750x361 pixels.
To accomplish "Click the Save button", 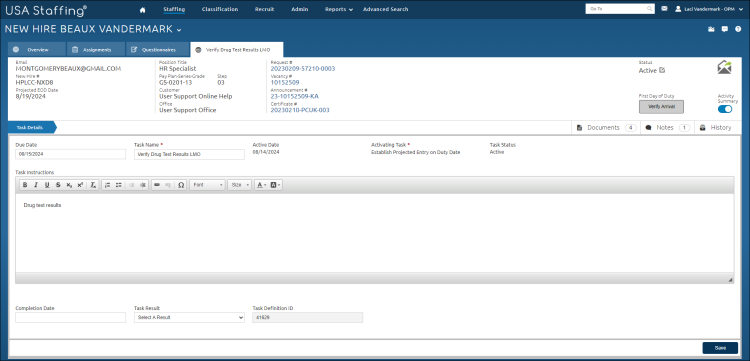I will click(720, 348).
